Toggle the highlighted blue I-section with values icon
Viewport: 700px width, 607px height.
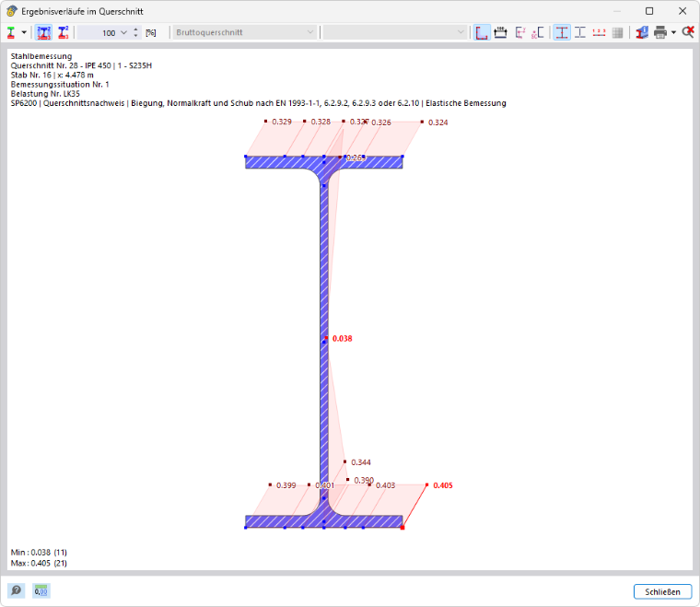[44, 32]
